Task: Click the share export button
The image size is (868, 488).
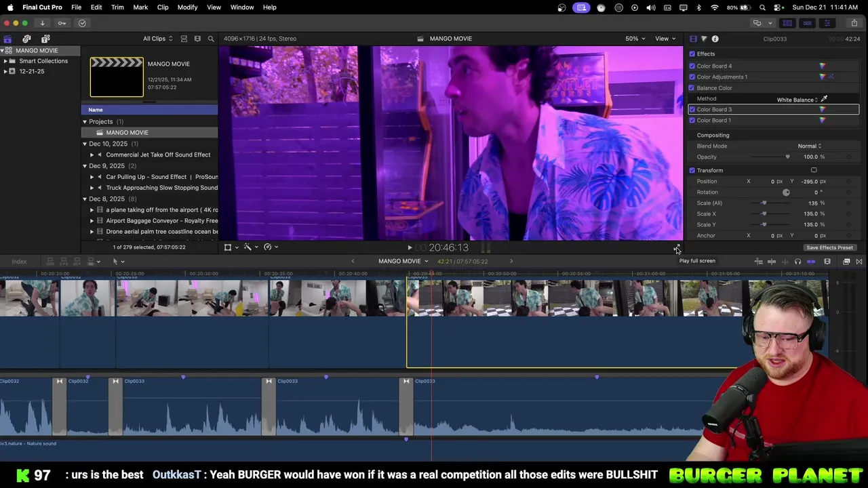Action: 854,23
